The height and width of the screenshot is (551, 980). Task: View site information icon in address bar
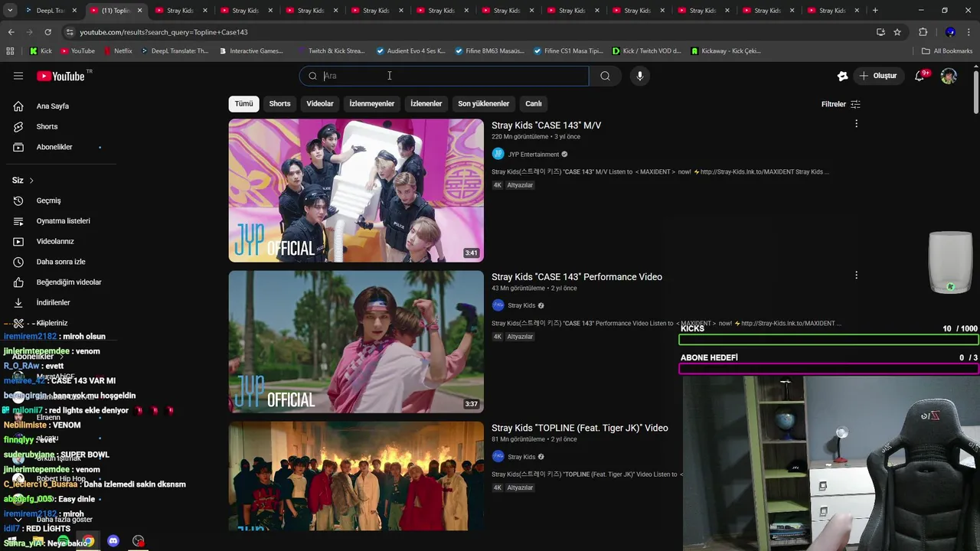click(70, 32)
